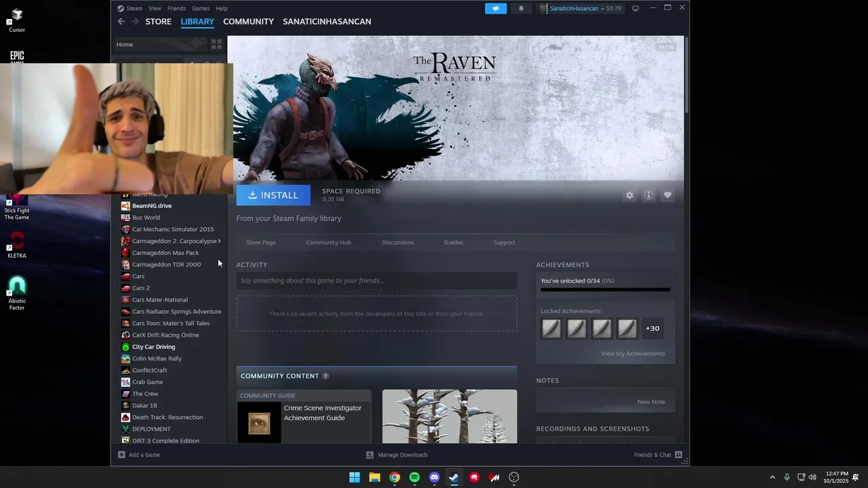Viewport: 868px width, 488px height.
Task: Click the activity text field
Action: pyautogui.click(x=376, y=281)
